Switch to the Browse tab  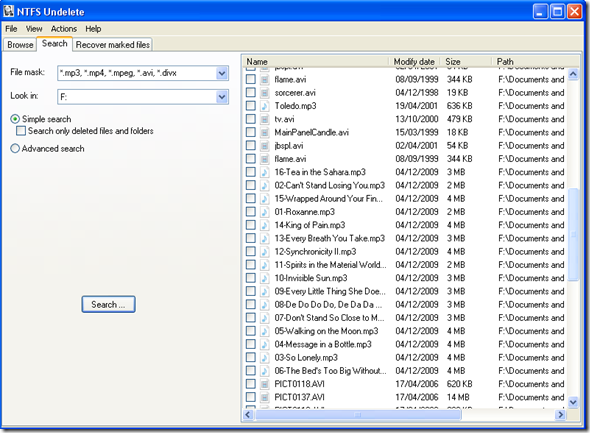[20, 45]
